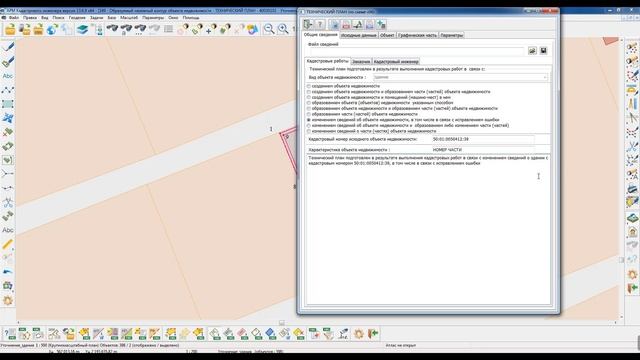
Task: Click the 'Файл сведений' path field
Action: pyautogui.click(x=416, y=51)
